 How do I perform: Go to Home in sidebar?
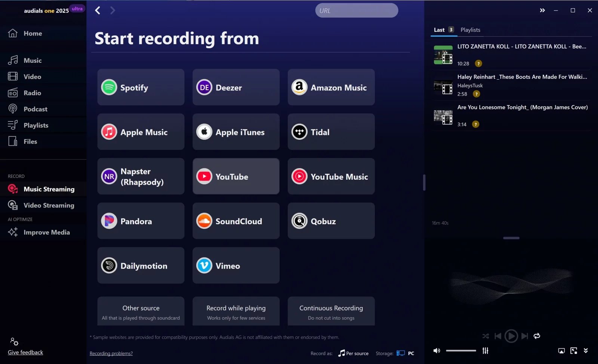pos(43,33)
